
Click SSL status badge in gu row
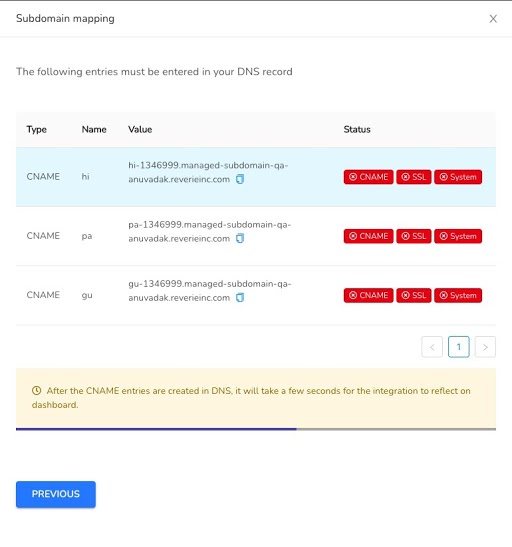tap(414, 295)
